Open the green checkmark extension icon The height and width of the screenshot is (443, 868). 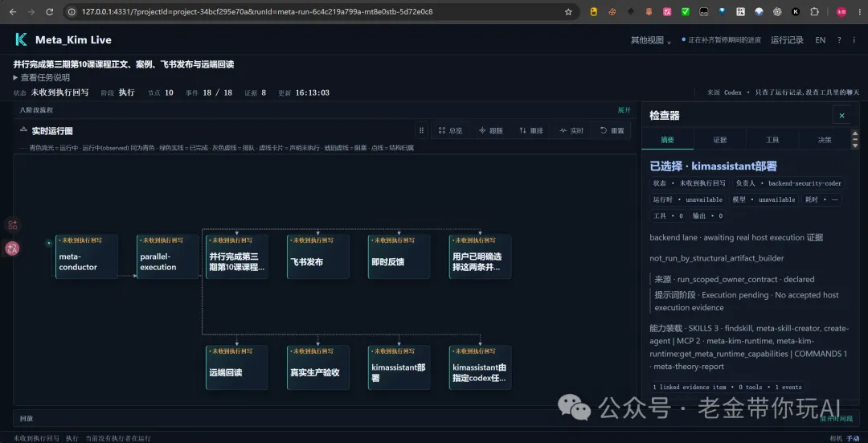click(686, 11)
